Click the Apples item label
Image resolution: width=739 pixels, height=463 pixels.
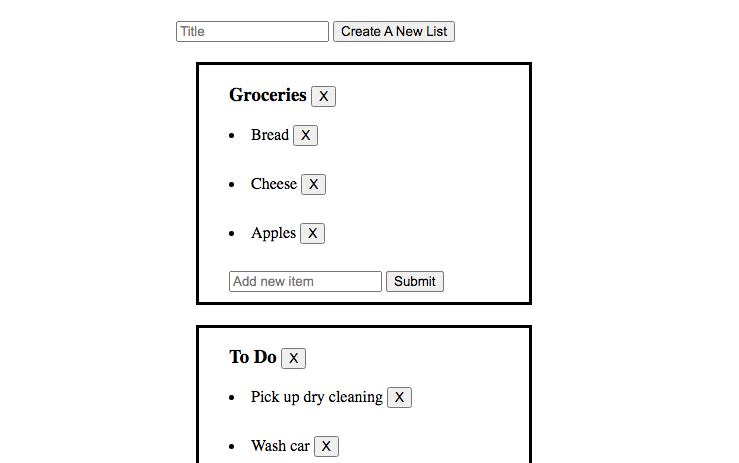point(273,233)
